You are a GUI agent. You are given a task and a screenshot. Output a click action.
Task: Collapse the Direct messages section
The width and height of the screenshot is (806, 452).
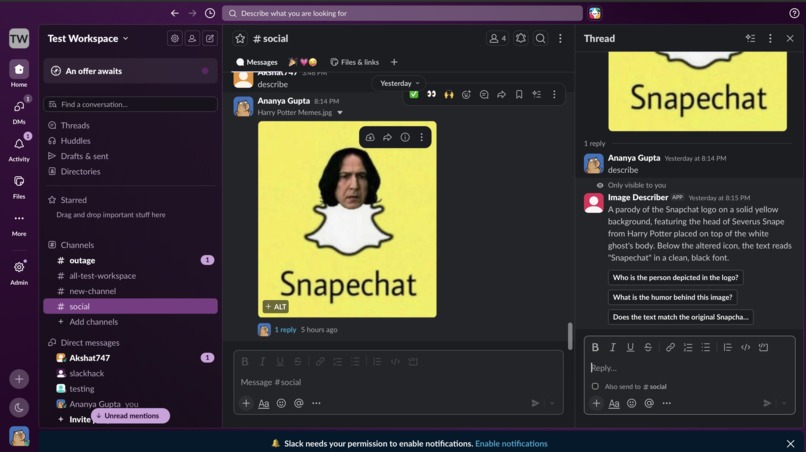point(84,342)
